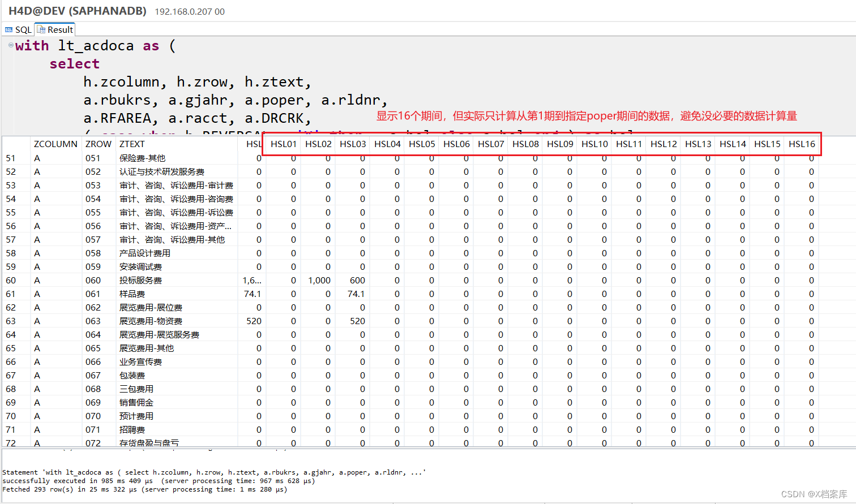Click the '产品设计费用' cell
The width and height of the screenshot is (856, 504).
[x=144, y=253]
